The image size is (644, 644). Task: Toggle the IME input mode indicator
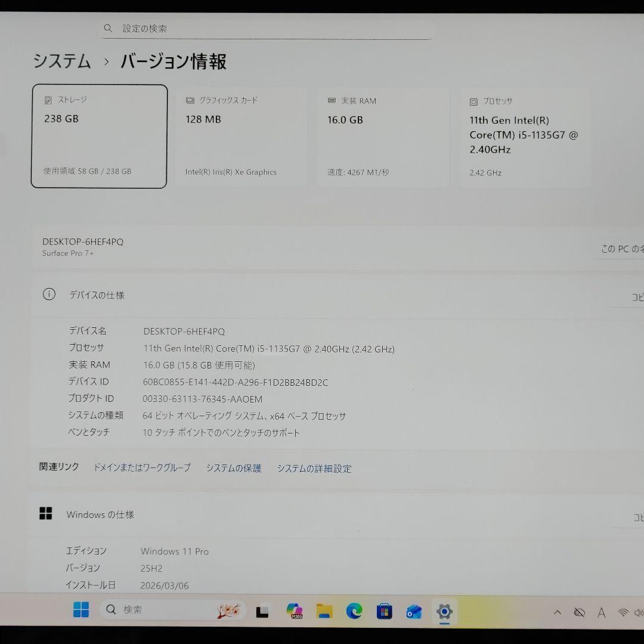[601, 612]
